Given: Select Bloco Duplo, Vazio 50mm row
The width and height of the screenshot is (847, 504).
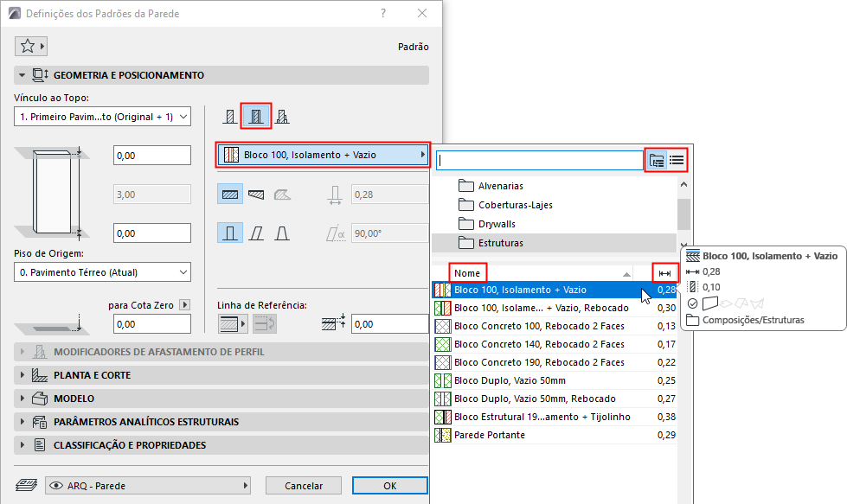Looking at the screenshot, I should pos(555,380).
